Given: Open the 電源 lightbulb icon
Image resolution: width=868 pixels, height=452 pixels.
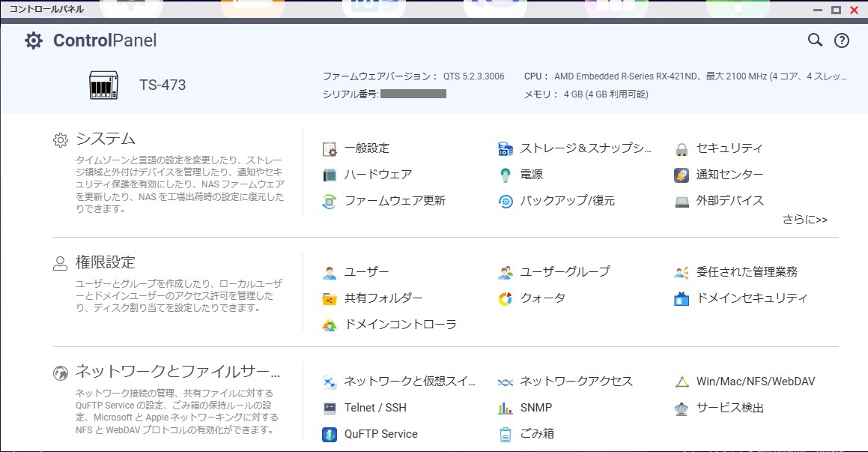Looking at the screenshot, I should click(x=506, y=175).
